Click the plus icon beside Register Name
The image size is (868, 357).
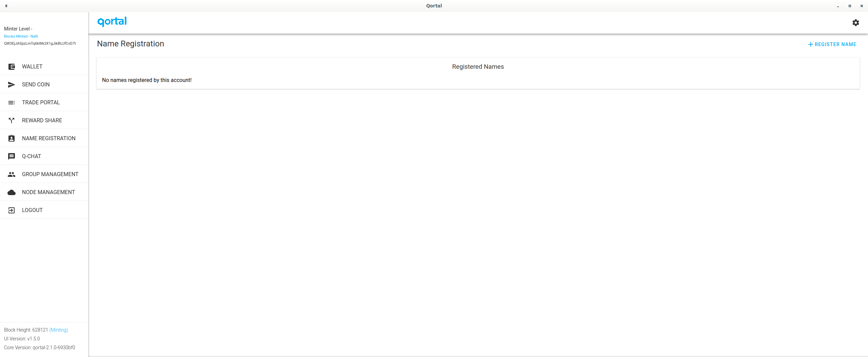click(x=811, y=44)
